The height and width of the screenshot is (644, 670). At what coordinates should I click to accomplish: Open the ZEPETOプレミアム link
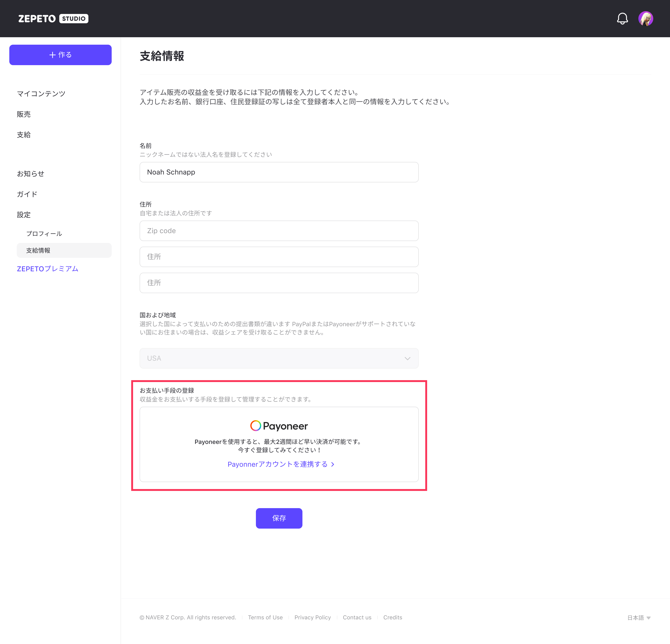tap(47, 269)
